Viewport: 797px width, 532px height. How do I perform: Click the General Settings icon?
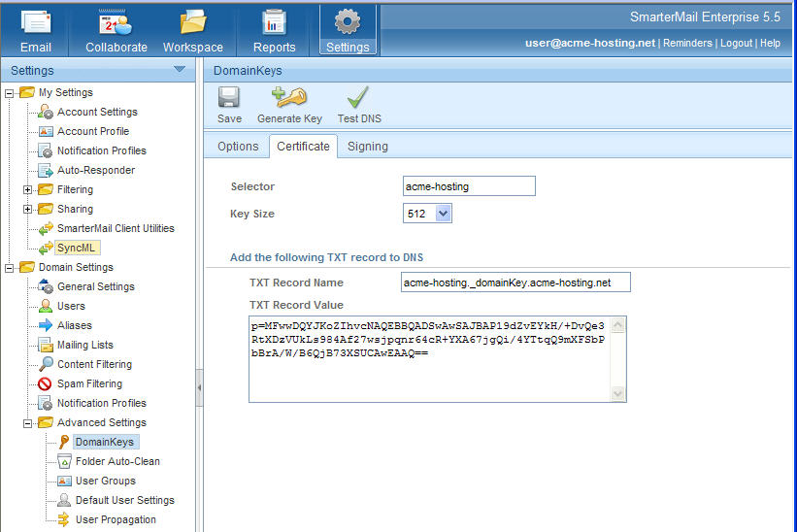coord(46,286)
